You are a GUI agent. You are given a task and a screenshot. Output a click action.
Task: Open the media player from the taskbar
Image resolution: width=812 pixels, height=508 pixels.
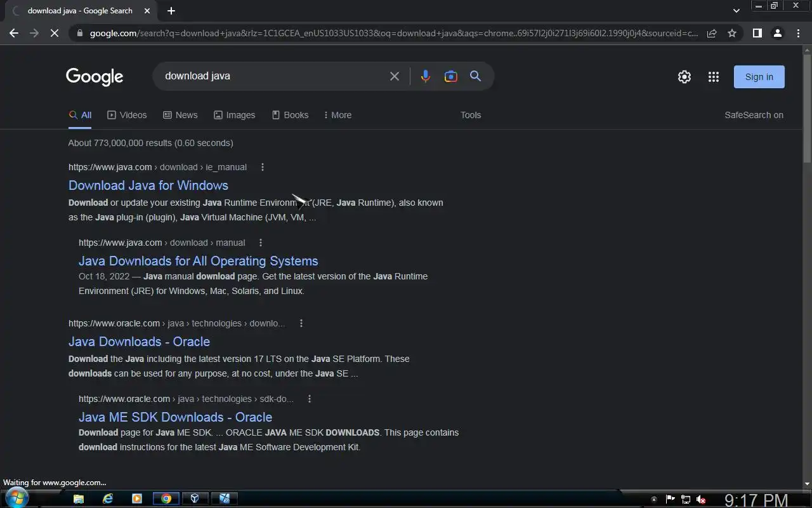[x=137, y=498]
